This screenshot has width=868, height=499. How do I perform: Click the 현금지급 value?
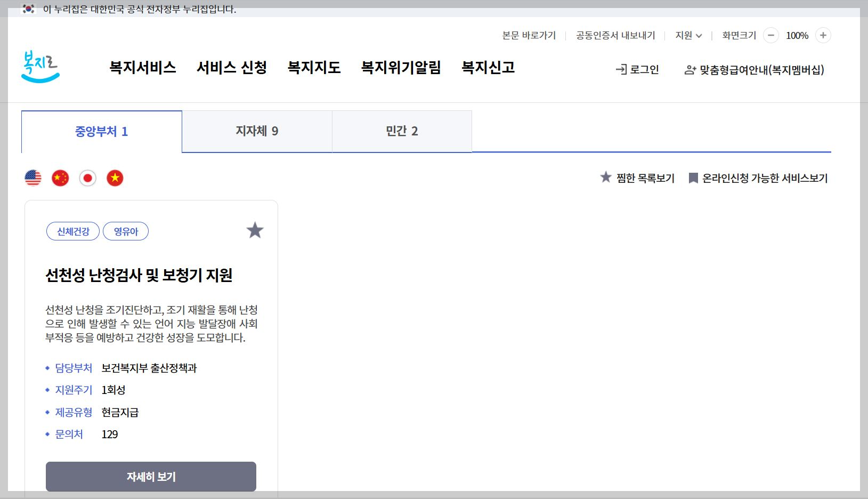point(120,413)
